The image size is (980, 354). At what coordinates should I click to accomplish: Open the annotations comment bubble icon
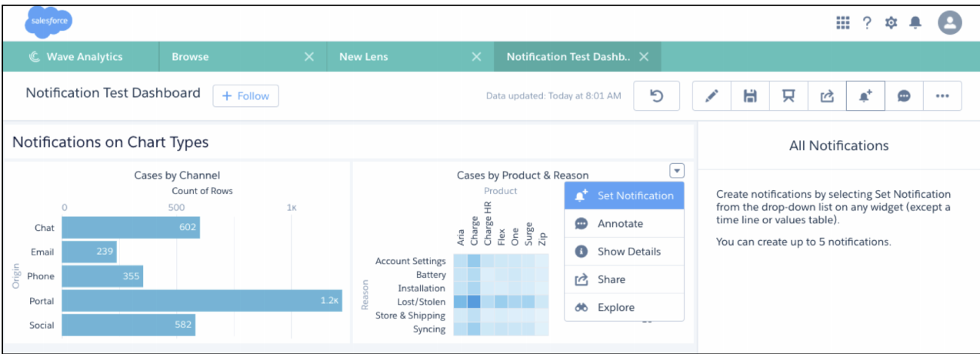(x=905, y=96)
